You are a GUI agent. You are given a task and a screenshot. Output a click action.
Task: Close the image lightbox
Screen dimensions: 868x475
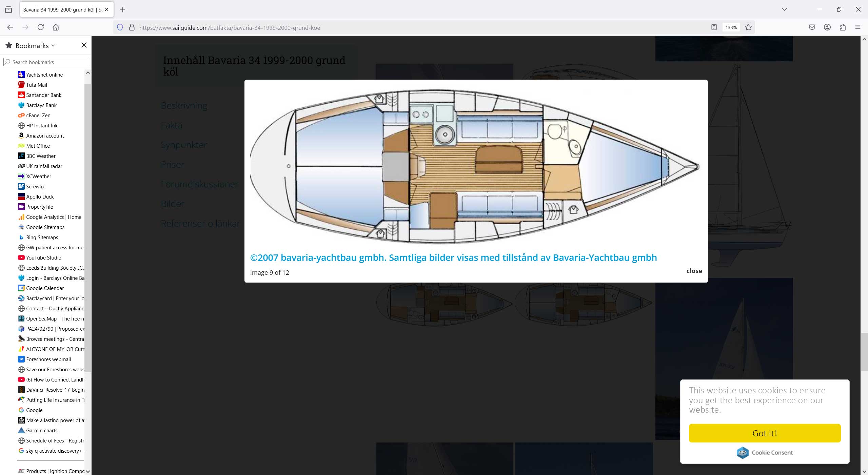tap(694, 271)
